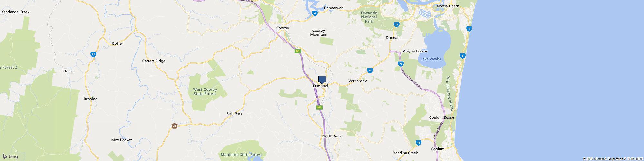The height and width of the screenshot is (161, 644).
Task: Select the Noosa Heads town label
Action: 448,6
